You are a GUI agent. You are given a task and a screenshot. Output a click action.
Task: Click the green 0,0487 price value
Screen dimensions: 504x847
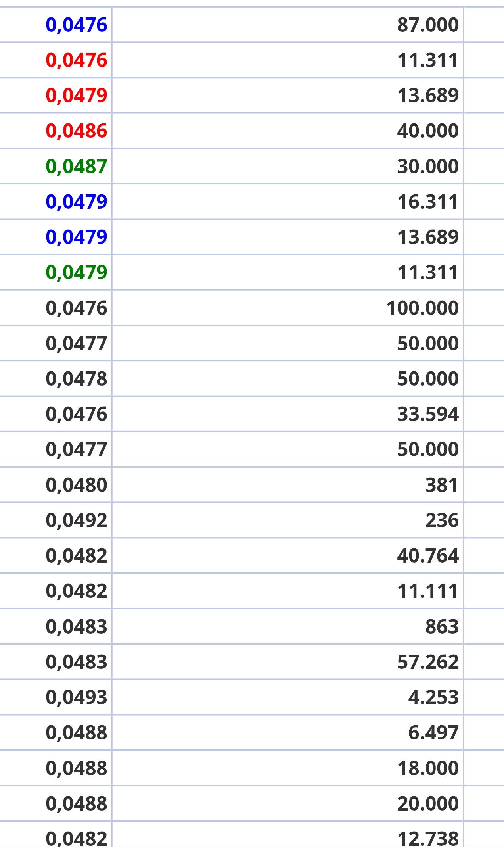(x=76, y=167)
